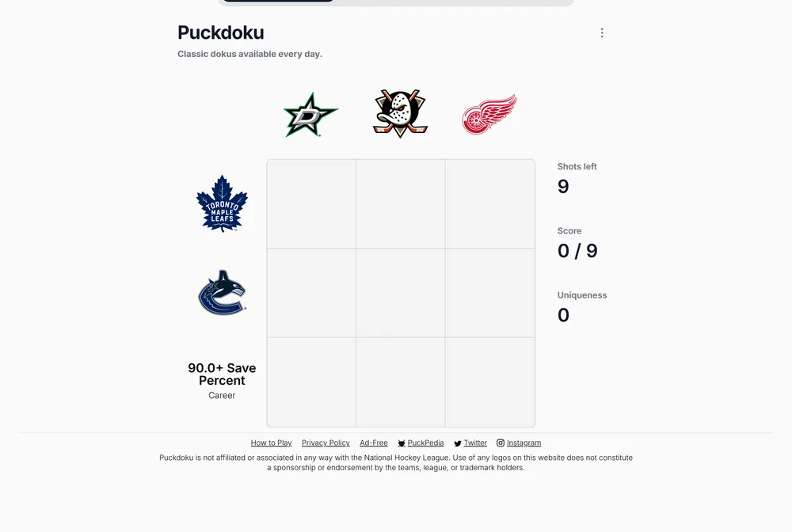Click the Toronto Maple Leafs logo

(x=222, y=203)
